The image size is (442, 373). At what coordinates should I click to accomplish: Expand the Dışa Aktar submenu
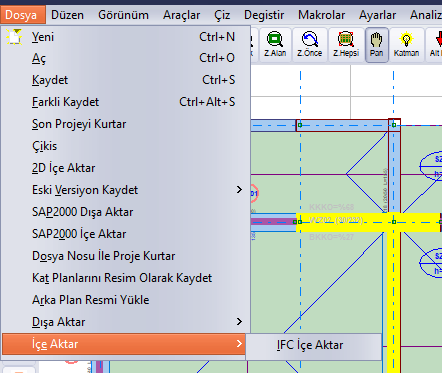coord(126,322)
